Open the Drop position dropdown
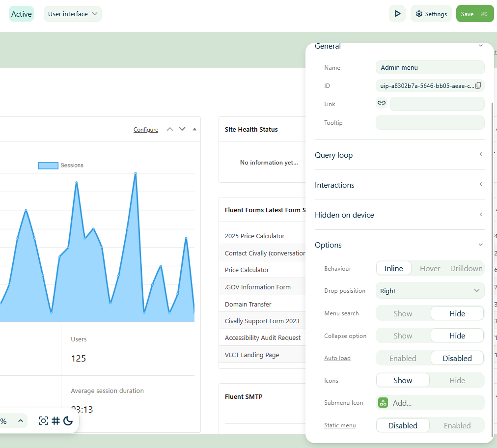The height and width of the screenshot is (448, 497). (430, 291)
